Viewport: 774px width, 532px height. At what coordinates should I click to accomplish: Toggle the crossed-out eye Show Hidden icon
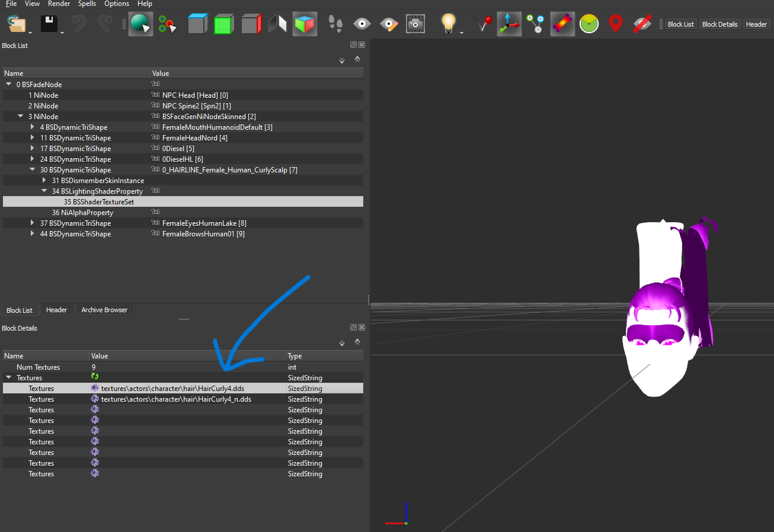(642, 24)
